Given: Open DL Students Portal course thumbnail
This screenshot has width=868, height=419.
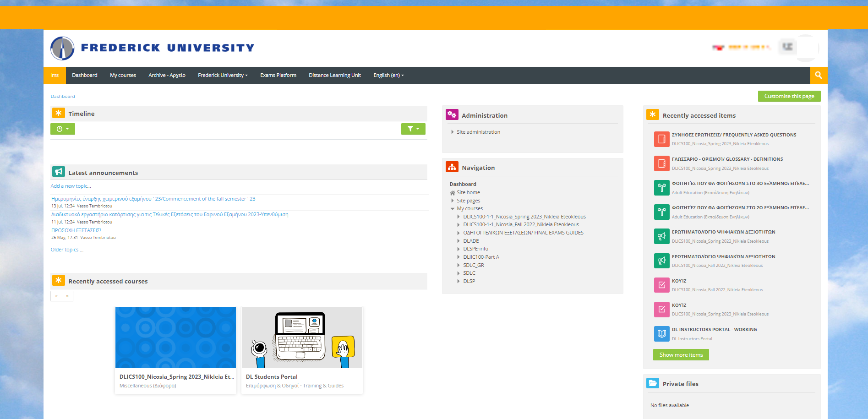Looking at the screenshot, I should coord(302,337).
